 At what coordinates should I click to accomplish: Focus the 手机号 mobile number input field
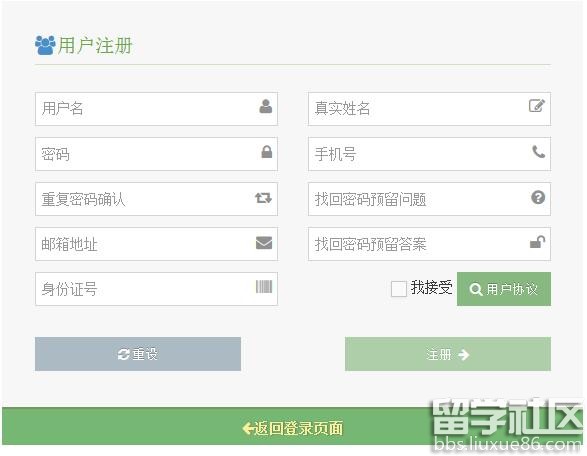point(429,154)
